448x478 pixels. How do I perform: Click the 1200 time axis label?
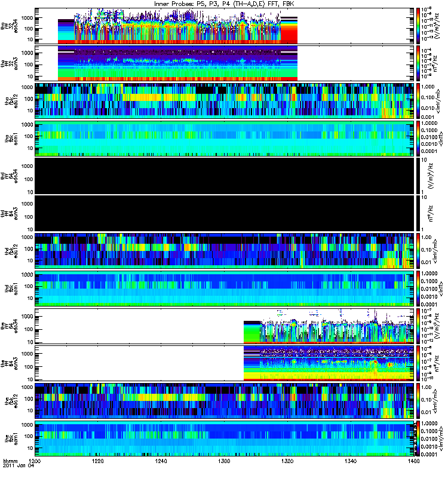(35, 461)
